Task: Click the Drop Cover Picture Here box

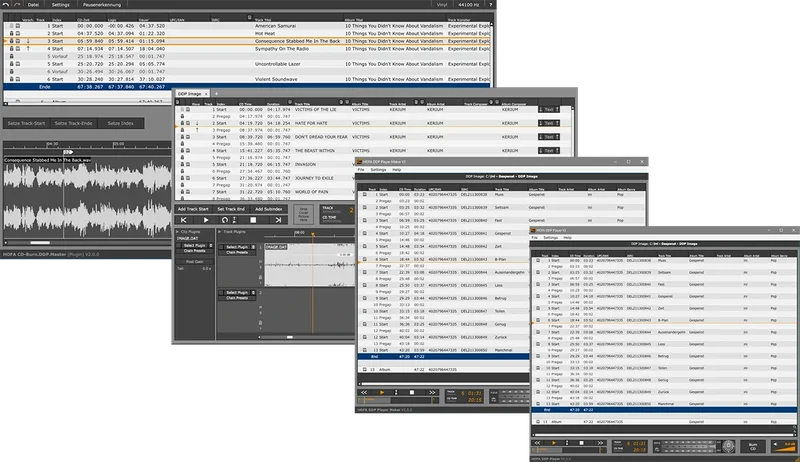Action: tap(304, 214)
